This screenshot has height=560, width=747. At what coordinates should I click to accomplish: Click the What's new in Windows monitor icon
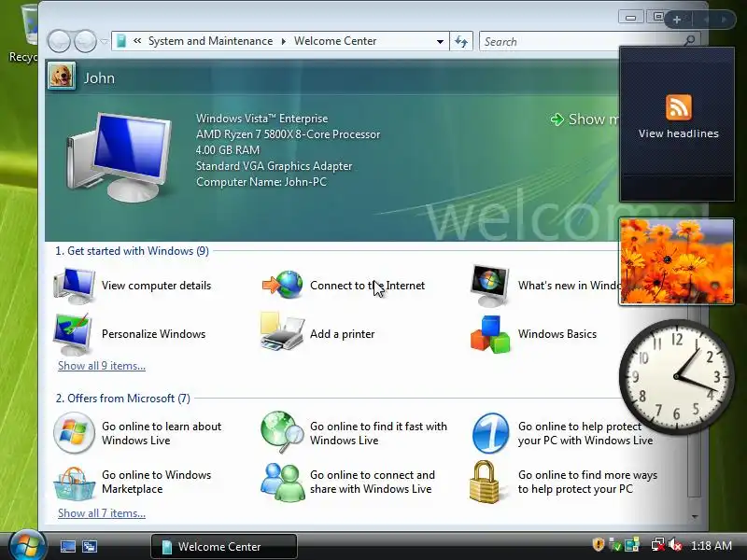point(489,286)
